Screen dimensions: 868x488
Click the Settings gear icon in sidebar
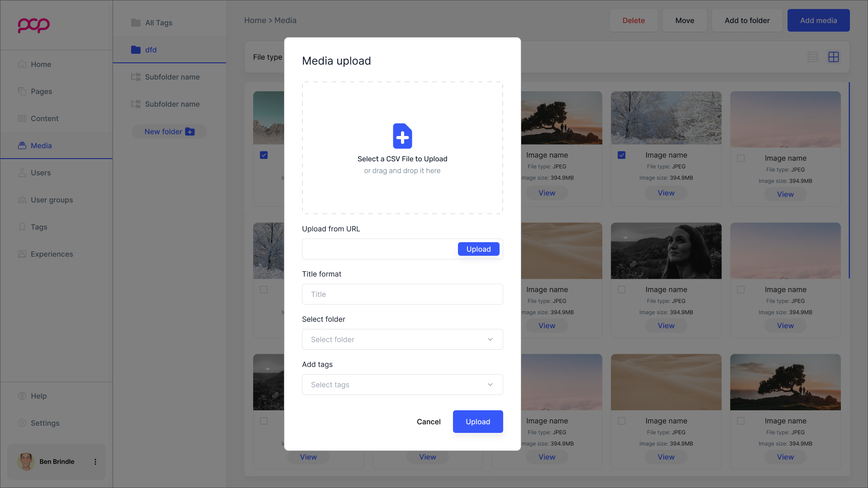(x=22, y=423)
